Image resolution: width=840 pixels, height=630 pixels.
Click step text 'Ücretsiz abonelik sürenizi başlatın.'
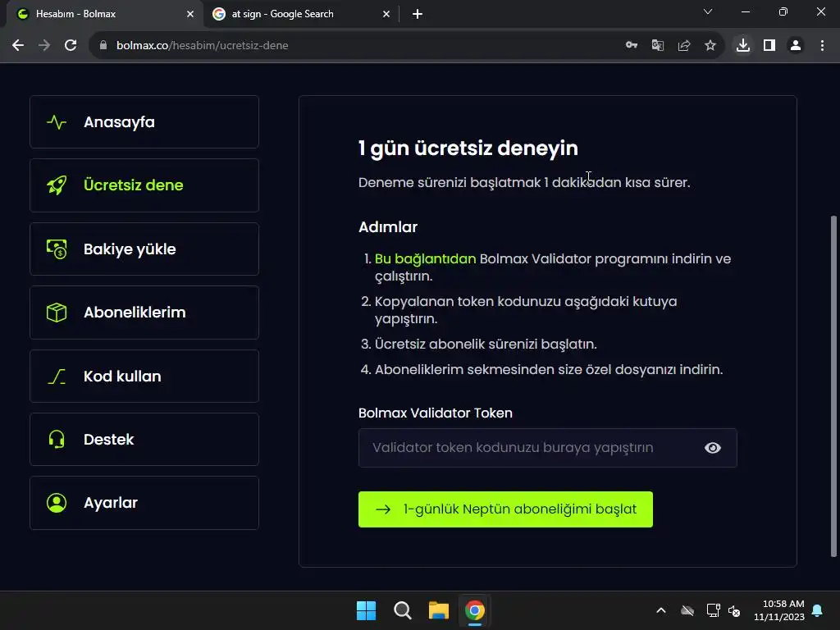[486, 344]
